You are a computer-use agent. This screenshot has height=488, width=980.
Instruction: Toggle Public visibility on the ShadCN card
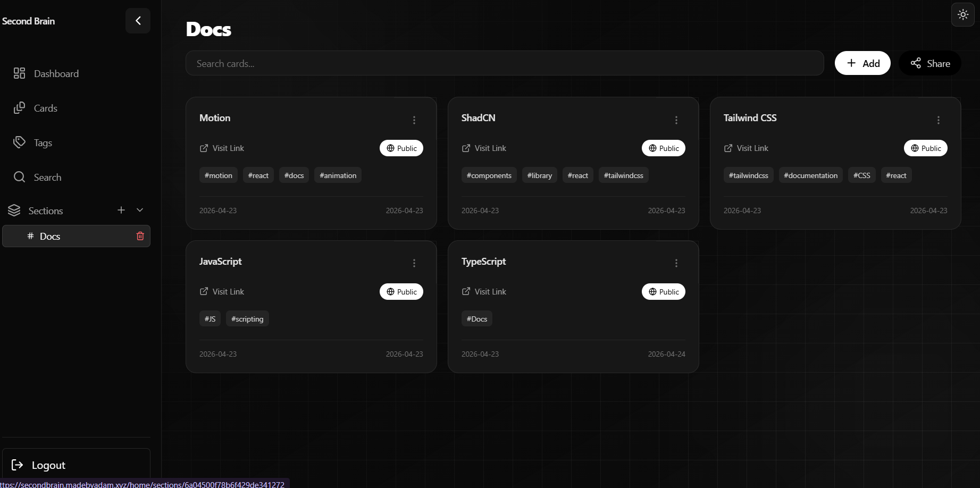tap(664, 148)
